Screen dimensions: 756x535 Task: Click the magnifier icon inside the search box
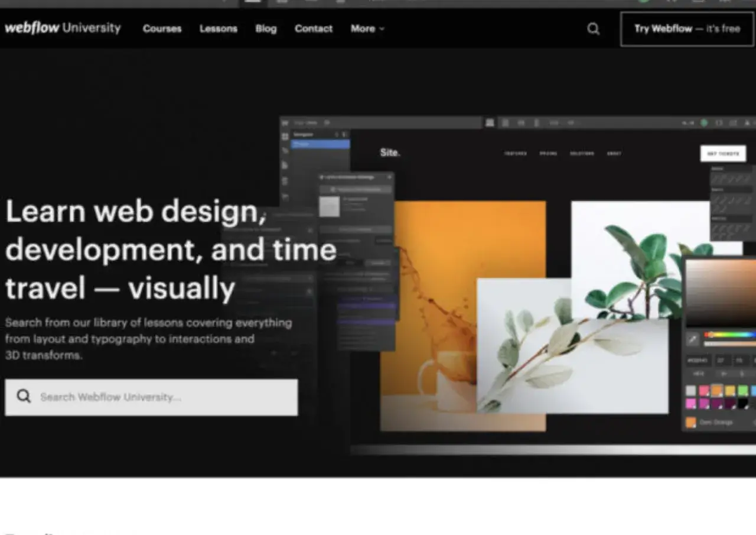(x=24, y=396)
